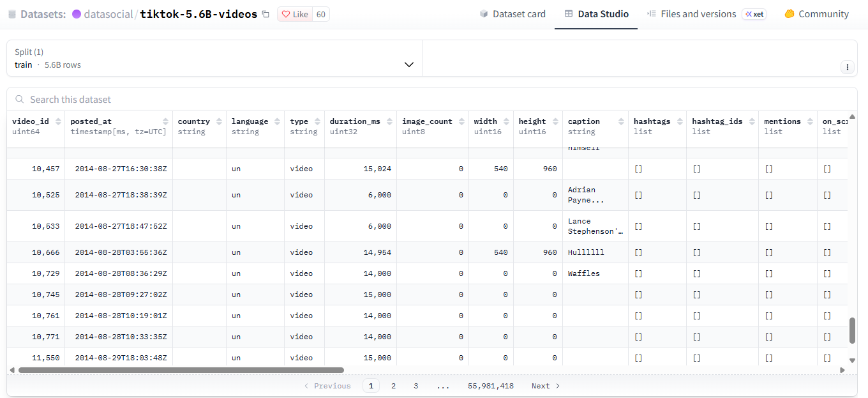This screenshot has width=868, height=398.
Task: Select the Waffles caption cell
Action: click(595, 273)
